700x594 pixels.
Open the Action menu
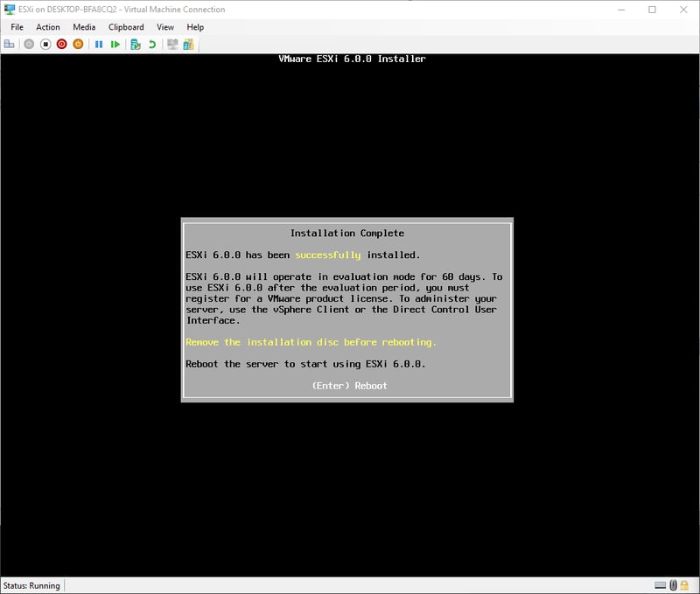point(48,27)
